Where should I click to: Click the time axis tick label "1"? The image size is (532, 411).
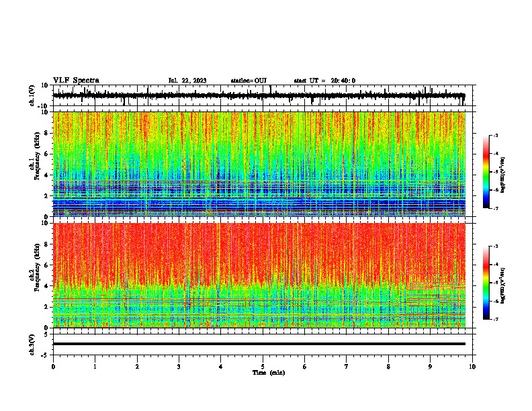[x=95, y=367]
